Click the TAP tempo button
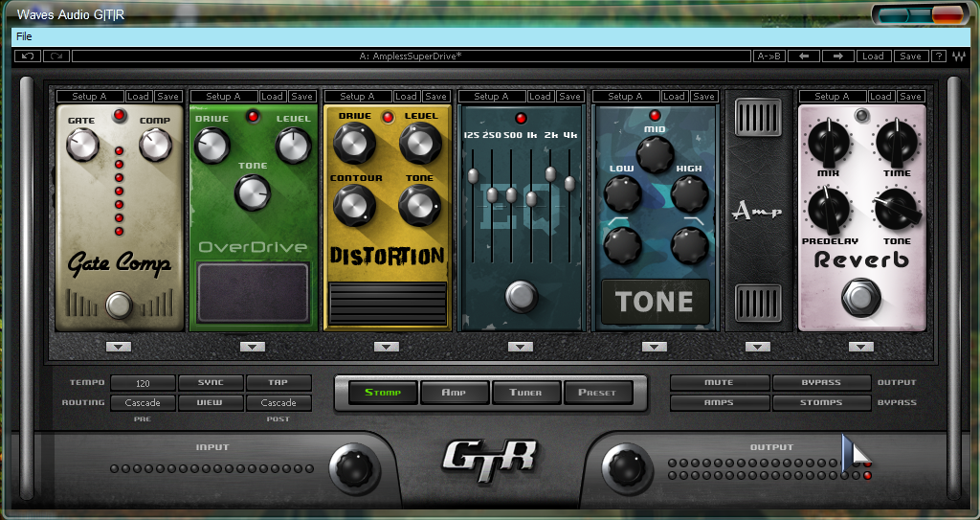The image size is (980, 520). [x=278, y=383]
